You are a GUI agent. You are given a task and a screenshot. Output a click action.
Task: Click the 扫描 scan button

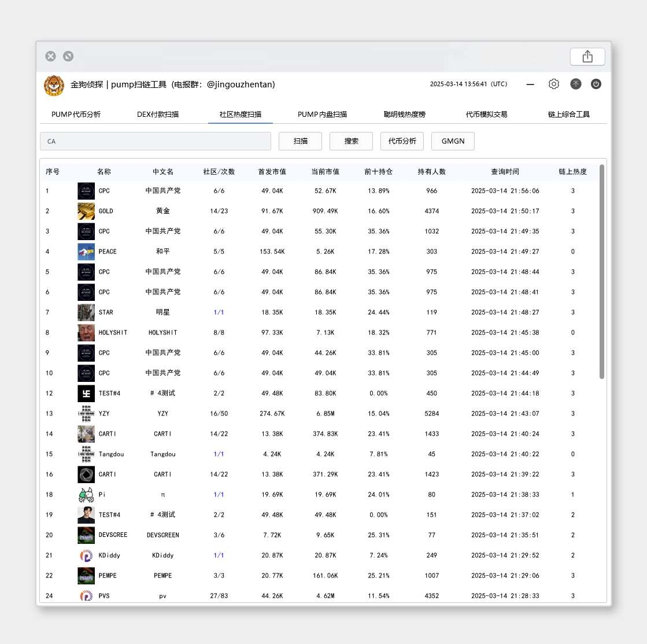(301, 141)
